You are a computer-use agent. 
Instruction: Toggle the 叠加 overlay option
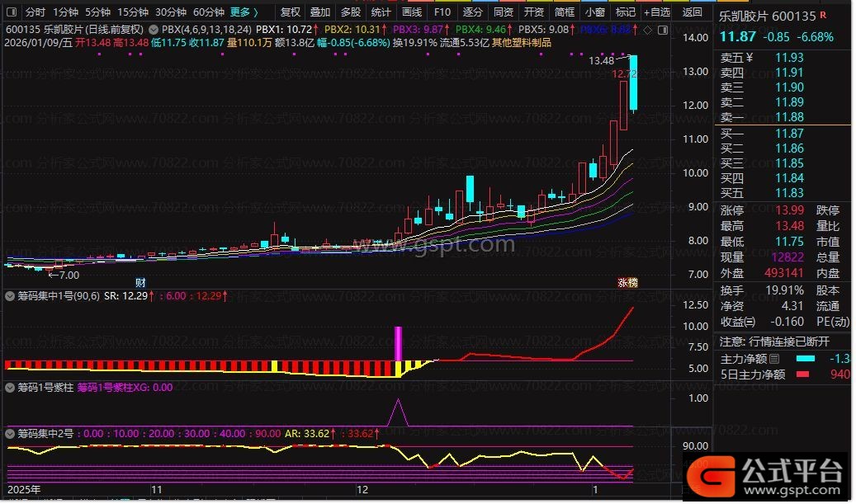320,12
